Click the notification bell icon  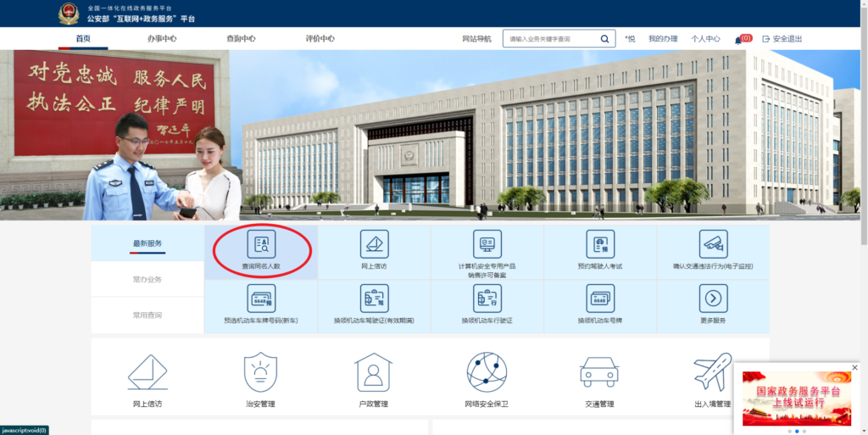(x=738, y=39)
